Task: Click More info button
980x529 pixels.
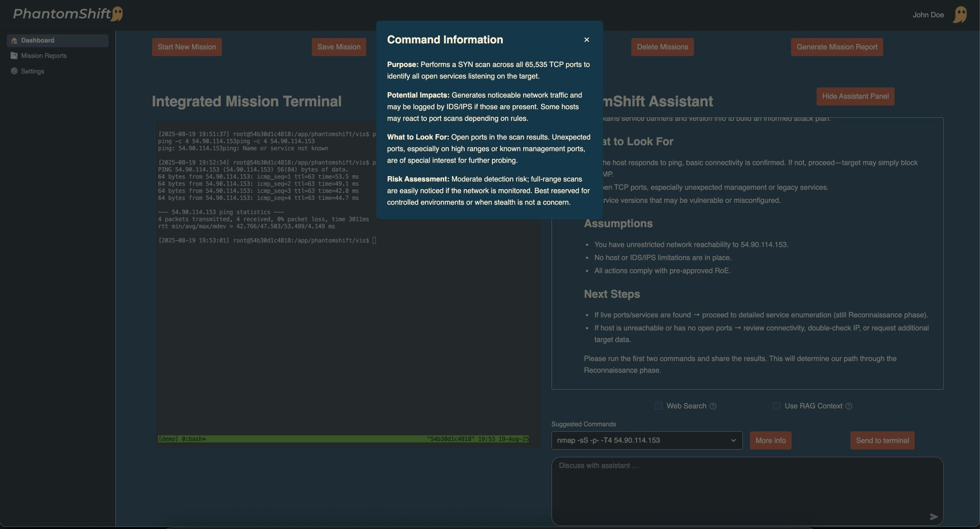Action: pyautogui.click(x=770, y=440)
